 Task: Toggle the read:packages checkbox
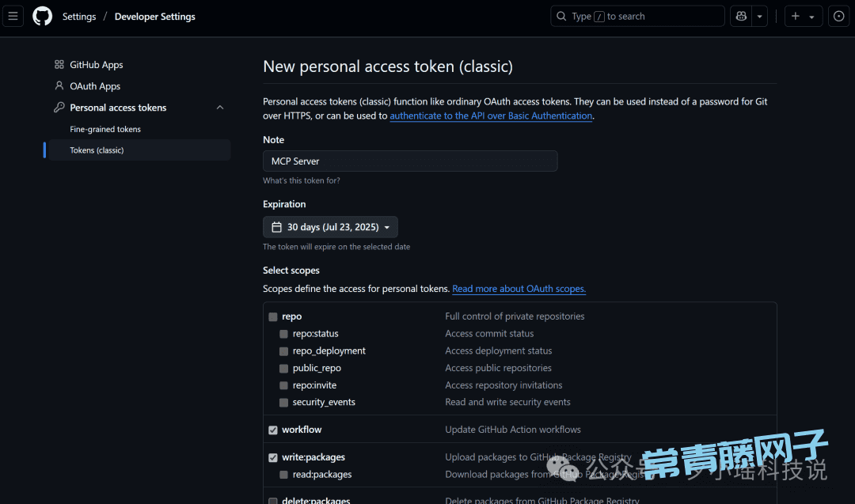283,475
